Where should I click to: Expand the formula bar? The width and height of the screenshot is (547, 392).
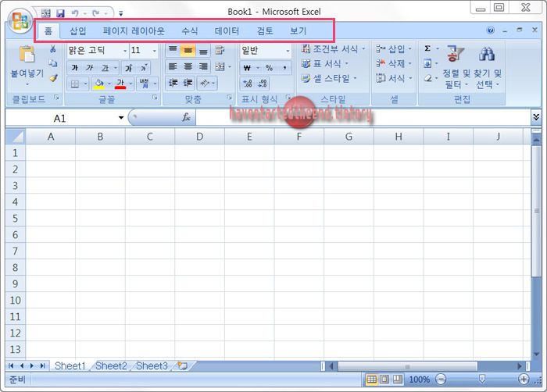click(536, 117)
